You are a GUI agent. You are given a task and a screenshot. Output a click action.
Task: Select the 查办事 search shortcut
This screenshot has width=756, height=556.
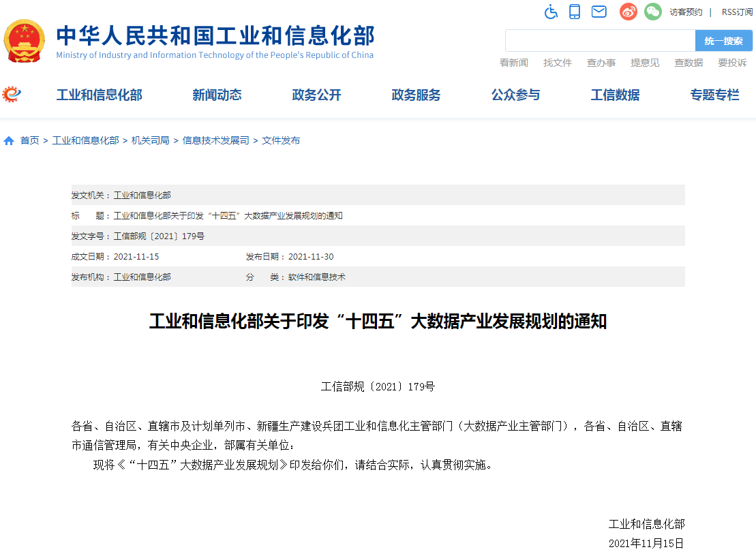click(601, 63)
